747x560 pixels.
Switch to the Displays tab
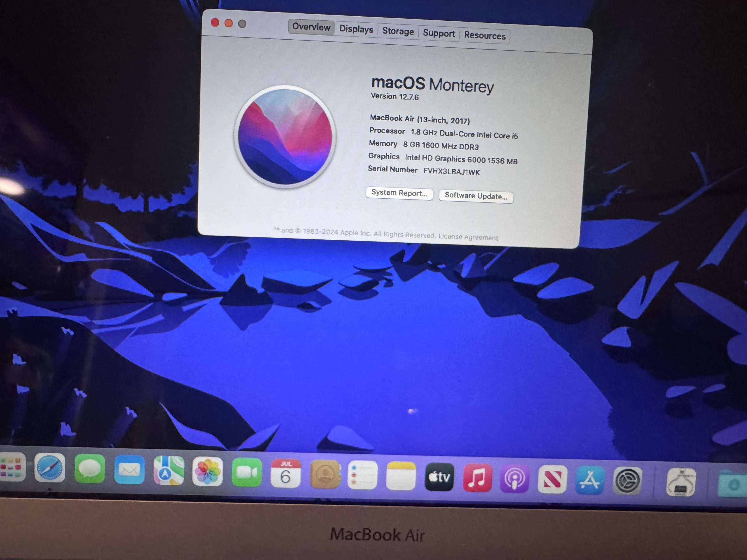point(356,29)
